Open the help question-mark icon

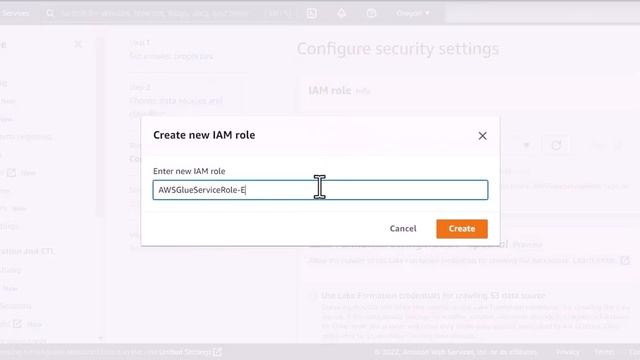click(371, 13)
